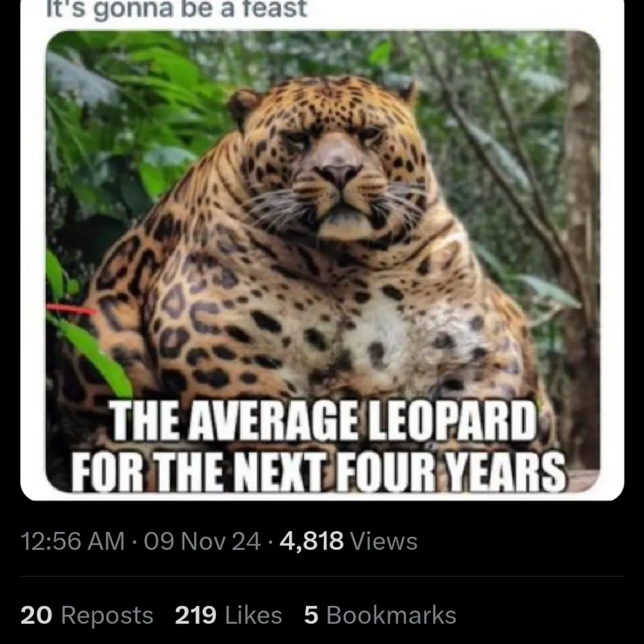Tap the number 20 beside Reposts
644x644 pixels.
point(35,615)
